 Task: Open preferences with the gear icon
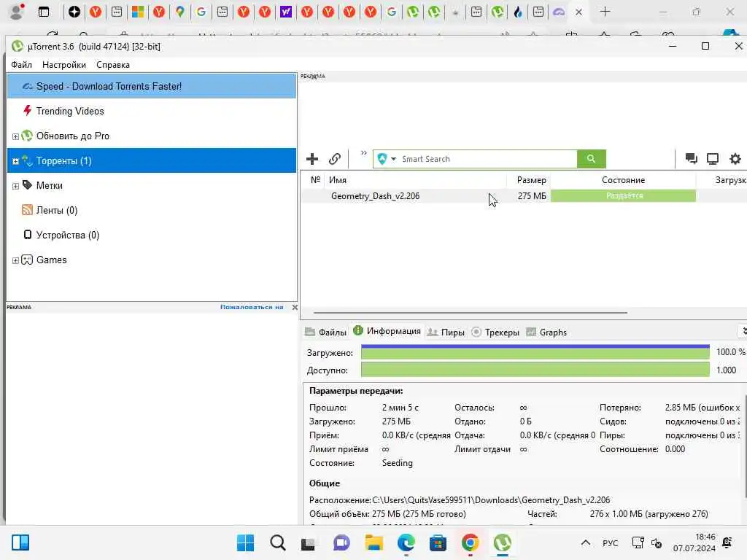735,159
